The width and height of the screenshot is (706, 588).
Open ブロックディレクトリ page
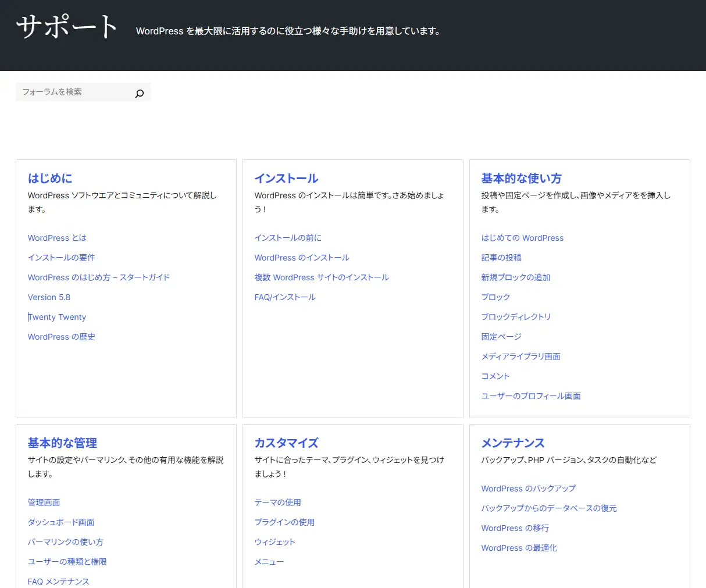pos(517,317)
